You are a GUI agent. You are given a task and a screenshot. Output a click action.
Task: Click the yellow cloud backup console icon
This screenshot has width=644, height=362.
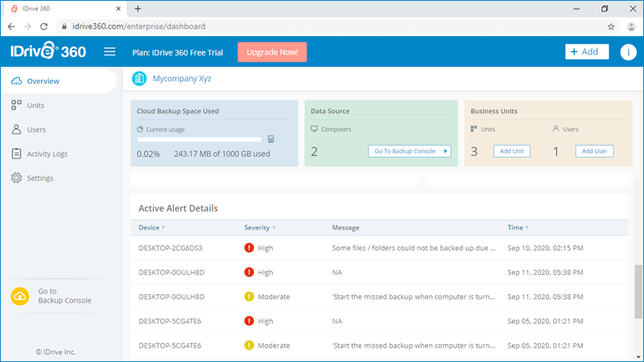click(x=19, y=296)
